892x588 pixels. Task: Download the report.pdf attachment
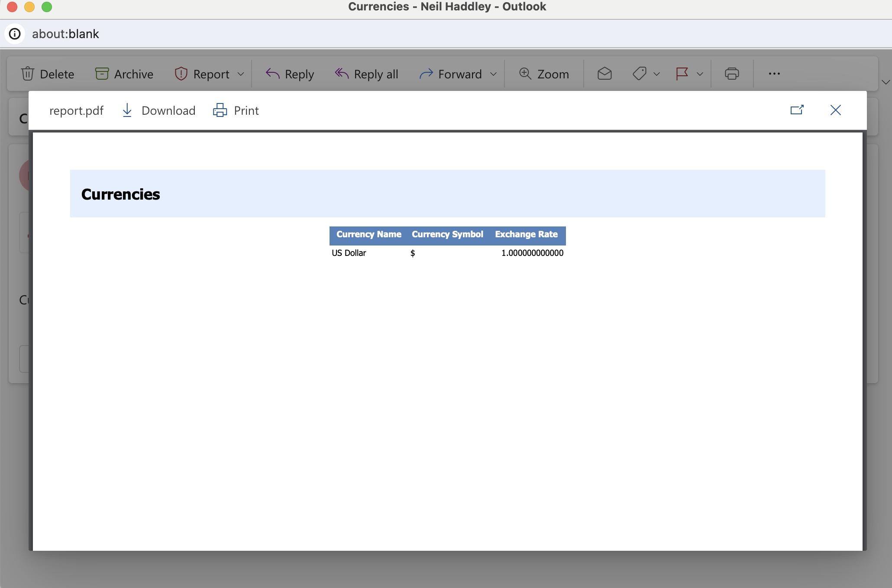tap(158, 110)
